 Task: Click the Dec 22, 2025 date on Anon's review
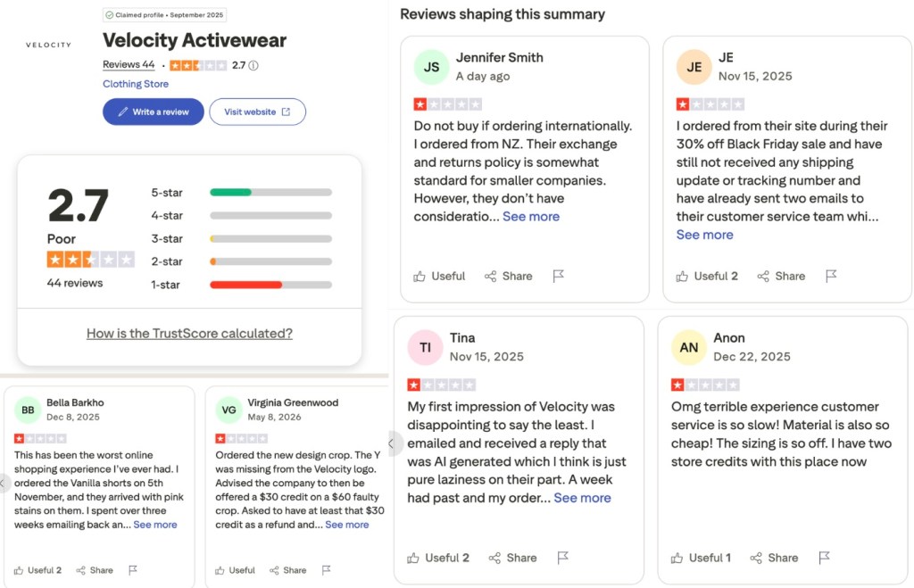[x=752, y=357]
